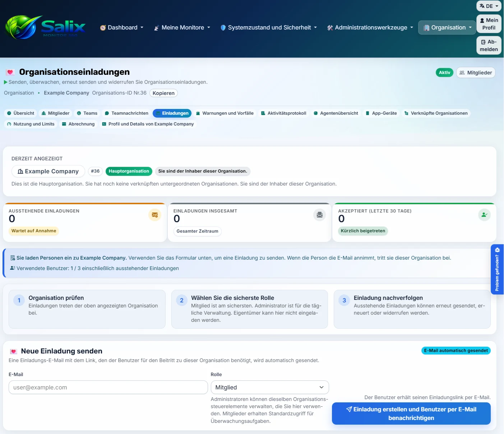Expand the Dashboard menu
Image resolution: width=504 pixels, height=434 pixels.
click(x=122, y=28)
